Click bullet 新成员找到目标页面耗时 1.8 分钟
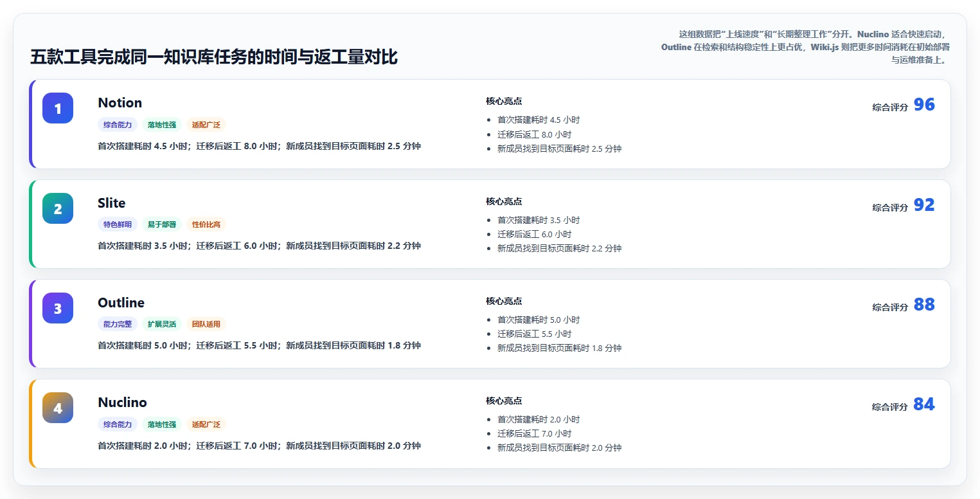The image size is (980, 499). pyautogui.click(x=559, y=348)
